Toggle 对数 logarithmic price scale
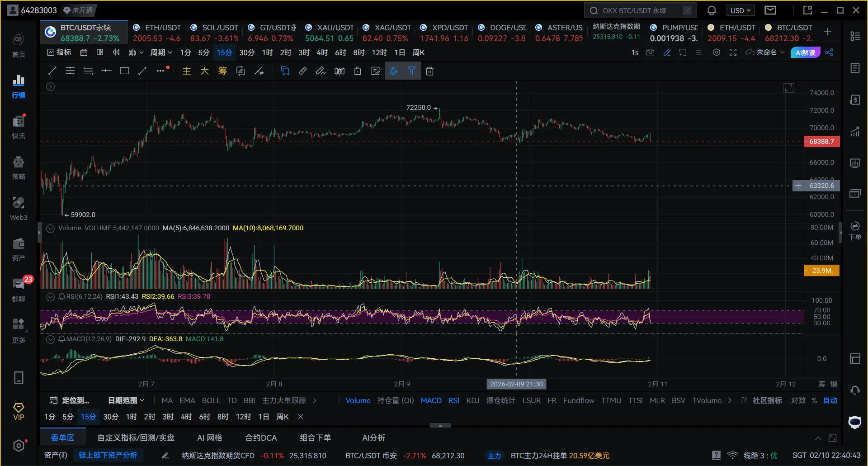The width and height of the screenshot is (868, 466). tap(798, 400)
